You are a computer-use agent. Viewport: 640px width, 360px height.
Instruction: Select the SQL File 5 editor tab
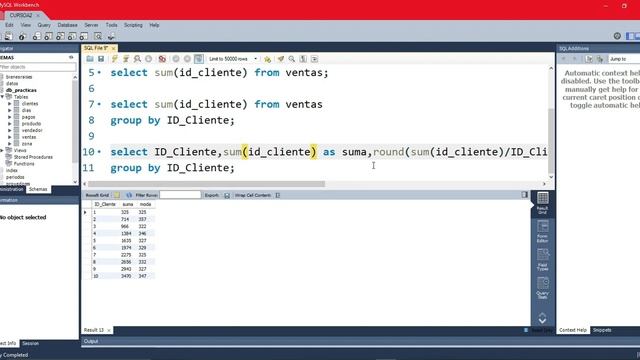(x=96, y=48)
